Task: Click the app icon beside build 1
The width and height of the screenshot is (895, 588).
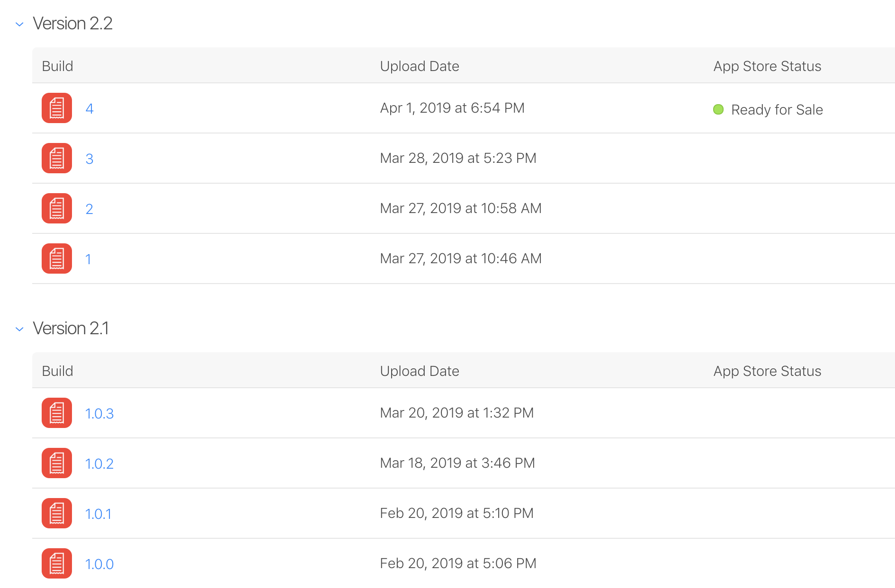Action: tap(57, 258)
